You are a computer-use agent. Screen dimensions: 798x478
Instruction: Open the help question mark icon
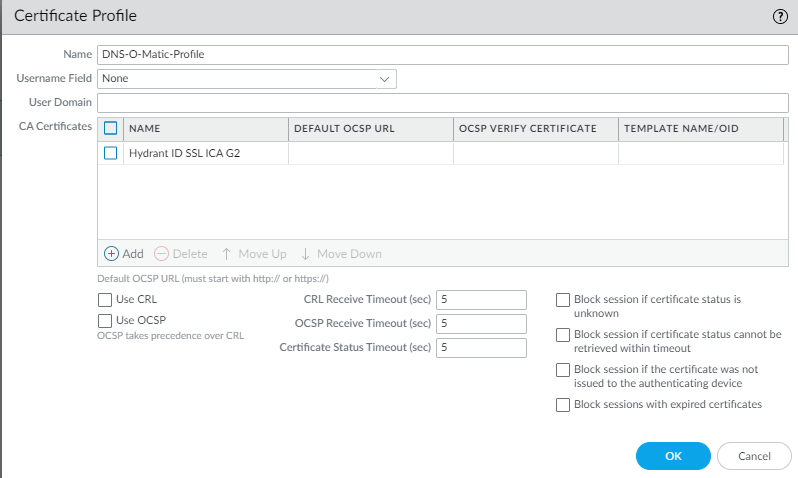click(x=780, y=17)
